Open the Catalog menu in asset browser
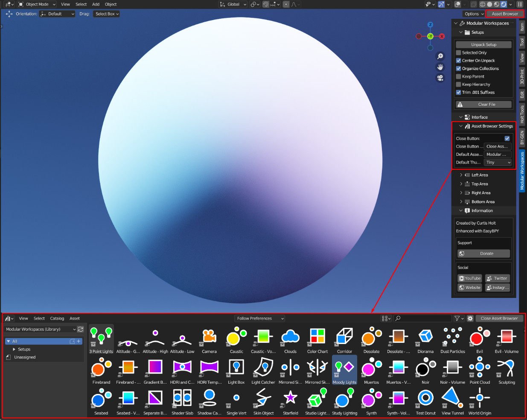Viewport: 527px width, 420px height. 57,318
